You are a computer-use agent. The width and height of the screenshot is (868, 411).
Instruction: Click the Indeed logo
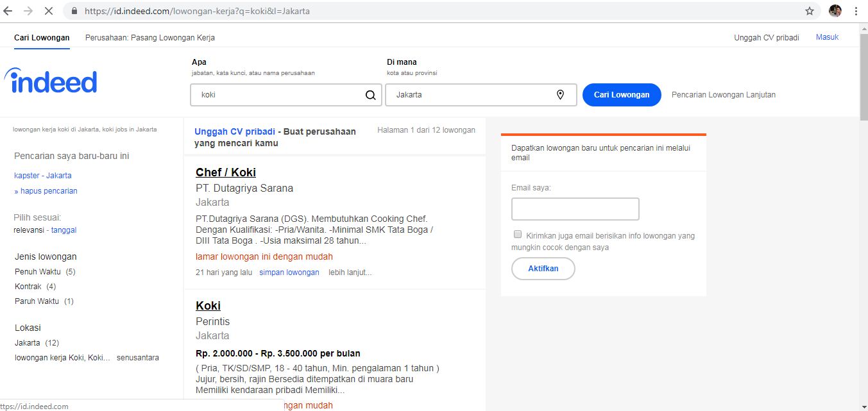[x=51, y=81]
